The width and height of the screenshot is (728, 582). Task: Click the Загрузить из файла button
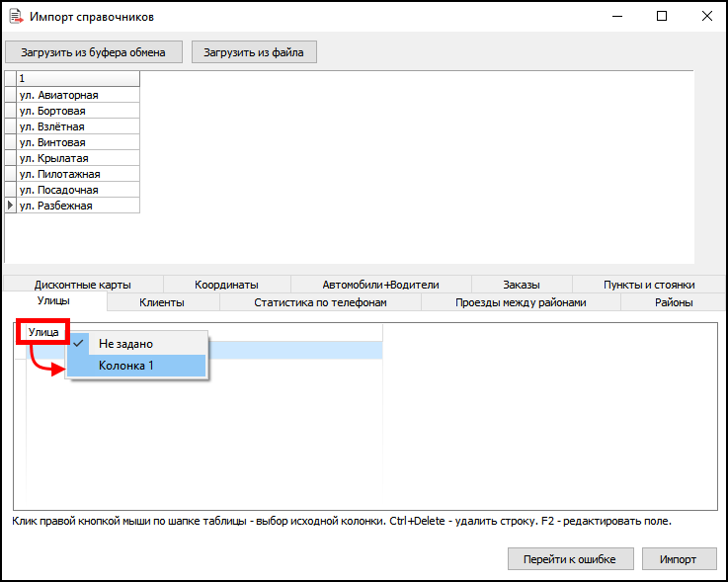click(x=254, y=52)
